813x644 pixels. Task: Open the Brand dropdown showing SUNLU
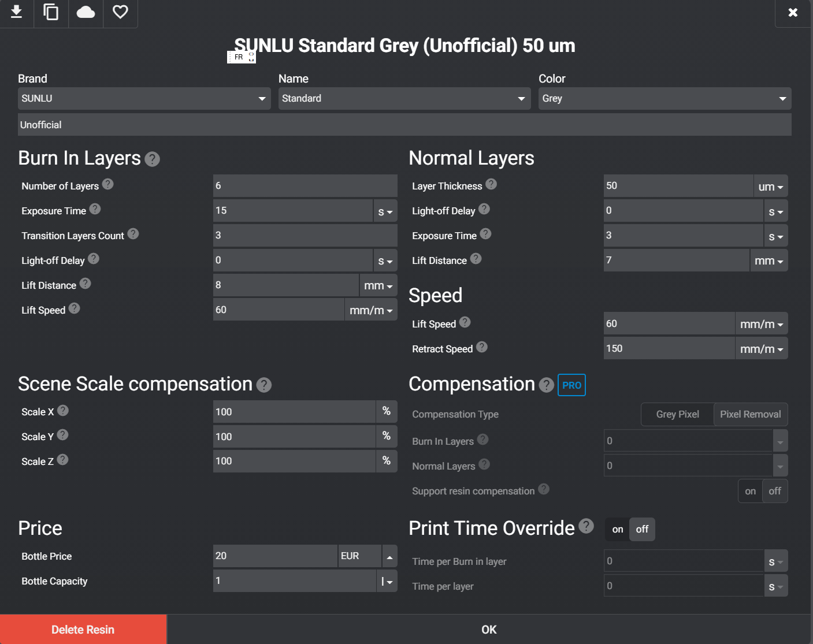[144, 99]
